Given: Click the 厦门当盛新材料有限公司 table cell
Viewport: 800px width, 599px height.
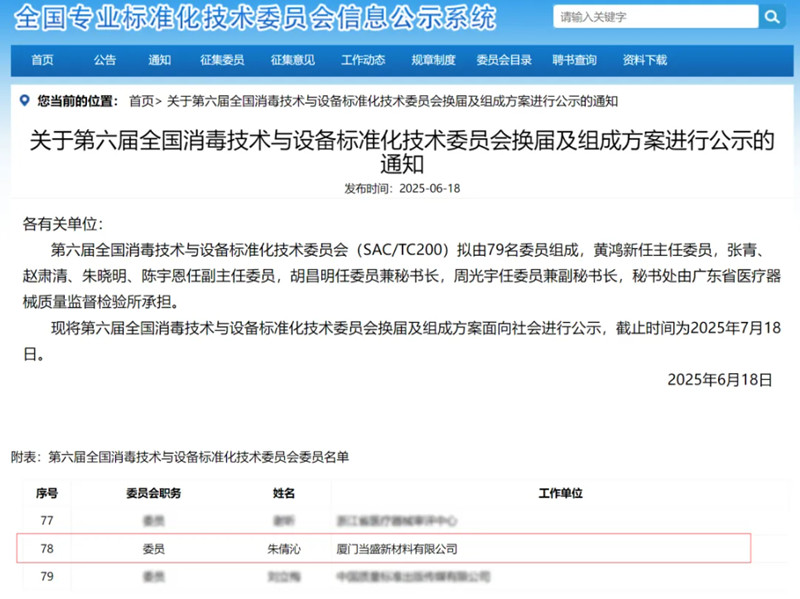Looking at the screenshot, I should tap(398, 549).
